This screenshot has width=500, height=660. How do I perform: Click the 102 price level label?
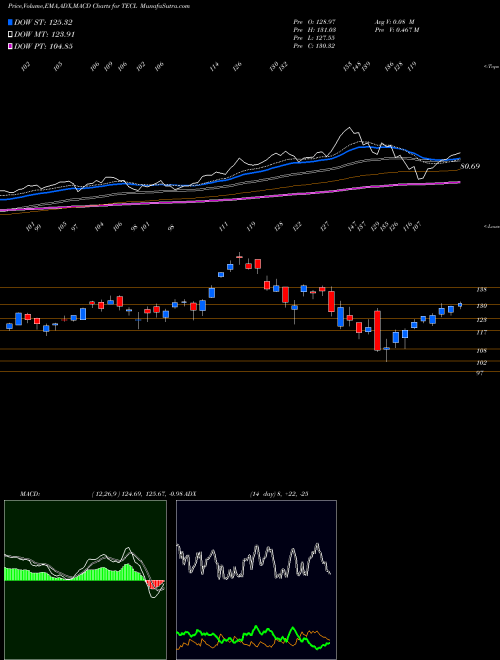click(481, 362)
